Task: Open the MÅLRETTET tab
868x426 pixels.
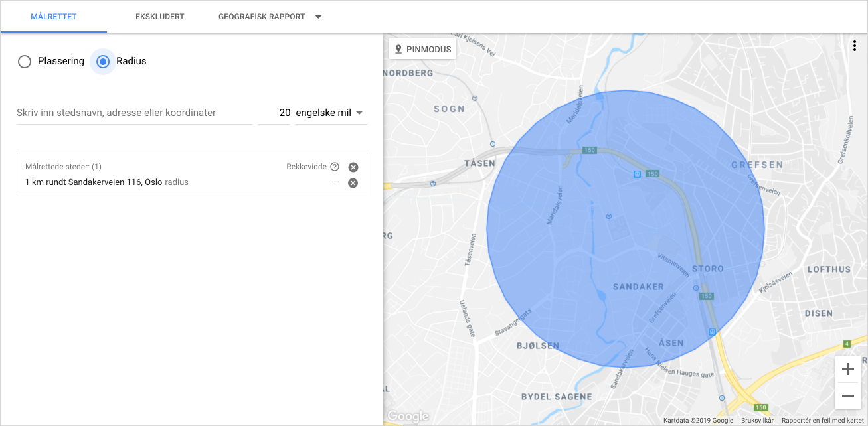Action: coord(54,17)
